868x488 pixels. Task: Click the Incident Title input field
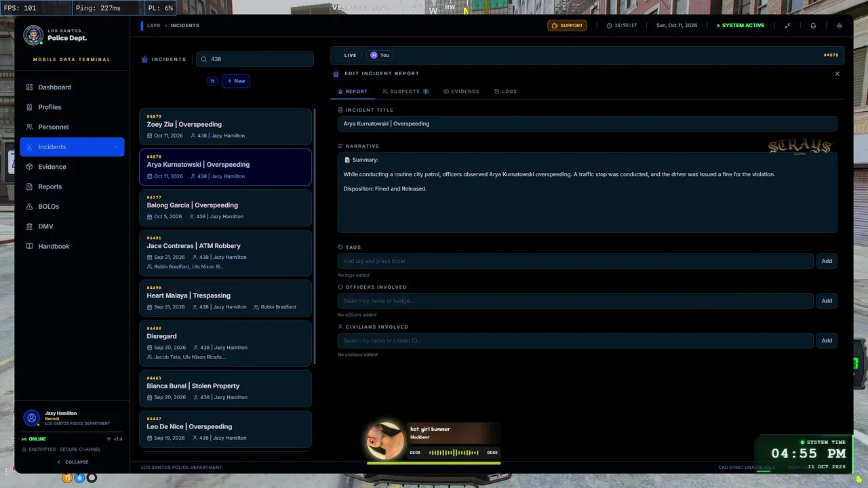coord(587,124)
